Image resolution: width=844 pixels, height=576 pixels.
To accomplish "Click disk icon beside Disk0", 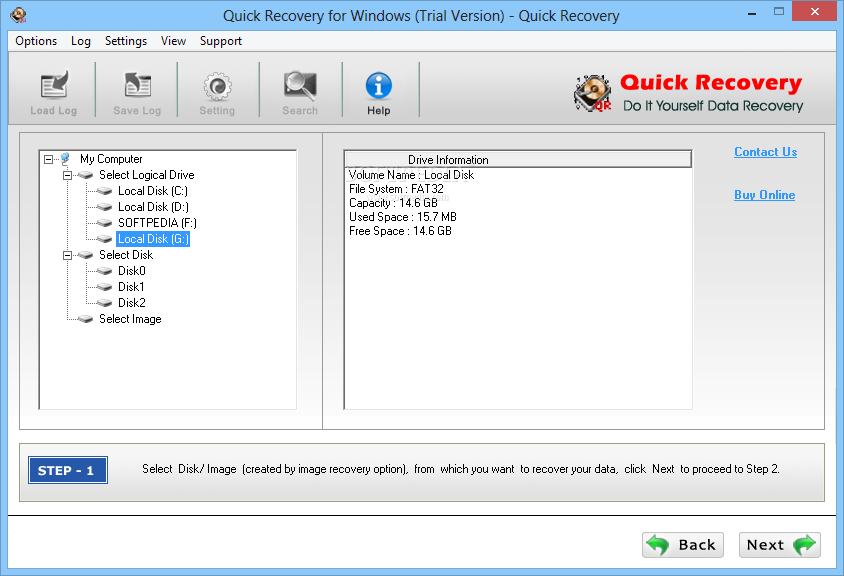I will [104, 271].
